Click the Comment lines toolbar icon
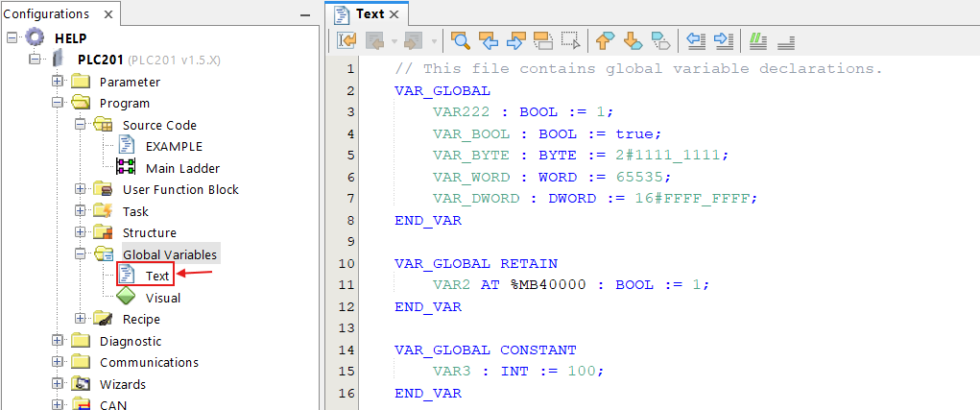 758,40
